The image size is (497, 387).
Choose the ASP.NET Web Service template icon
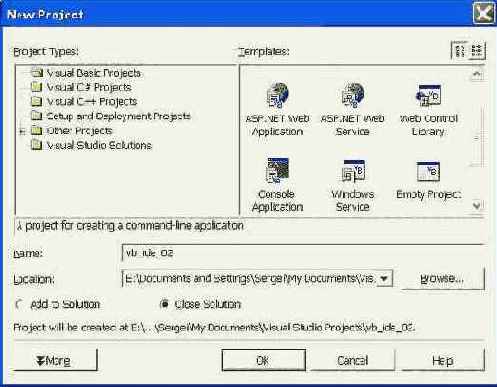click(x=353, y=95)
